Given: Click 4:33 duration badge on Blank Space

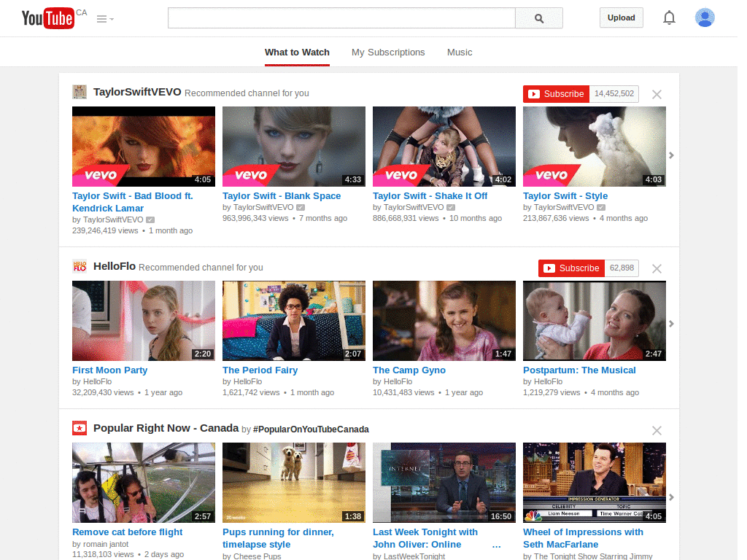Looking at the screenshot, I should click(353, 179).
